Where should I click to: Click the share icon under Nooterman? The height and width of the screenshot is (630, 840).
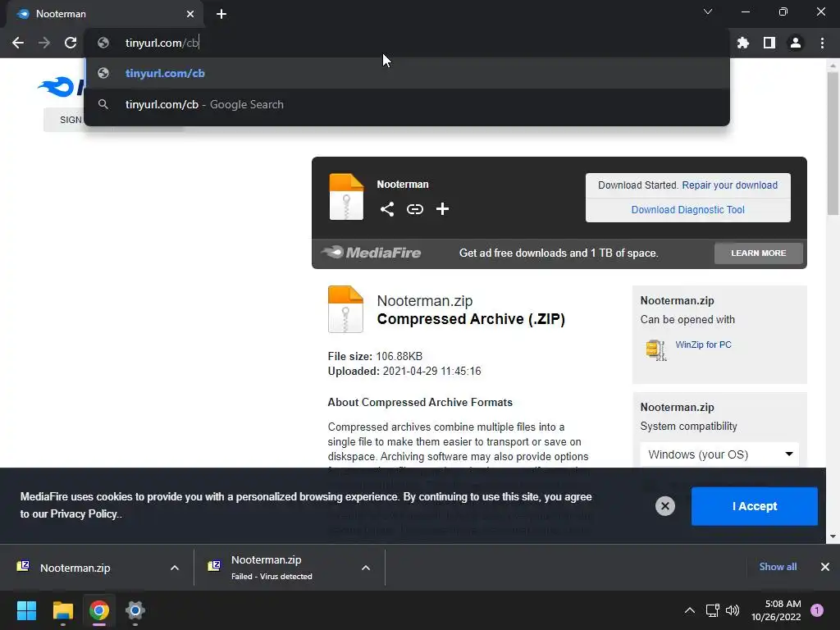tap(387, 209)
